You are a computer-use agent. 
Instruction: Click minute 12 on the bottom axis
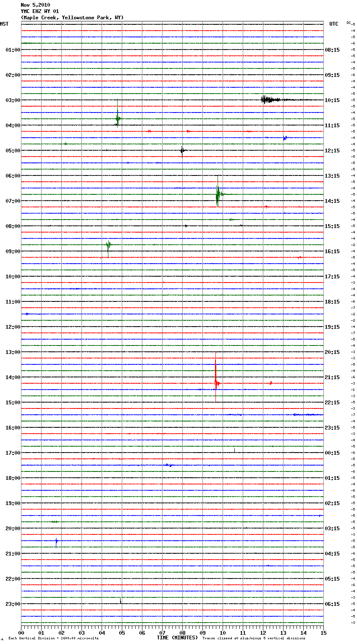click(263, 633)
